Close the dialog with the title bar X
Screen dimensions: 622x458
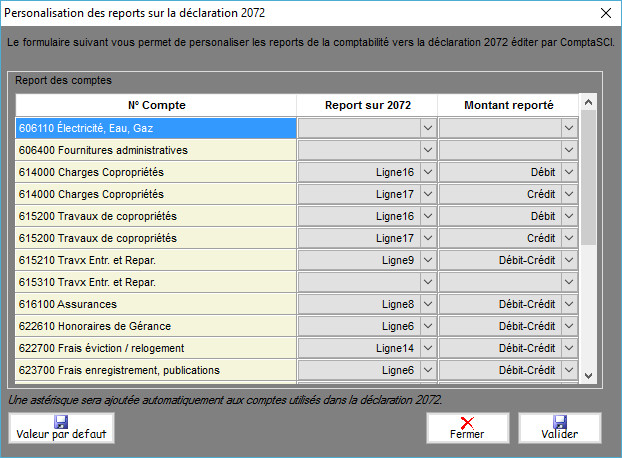604,13
